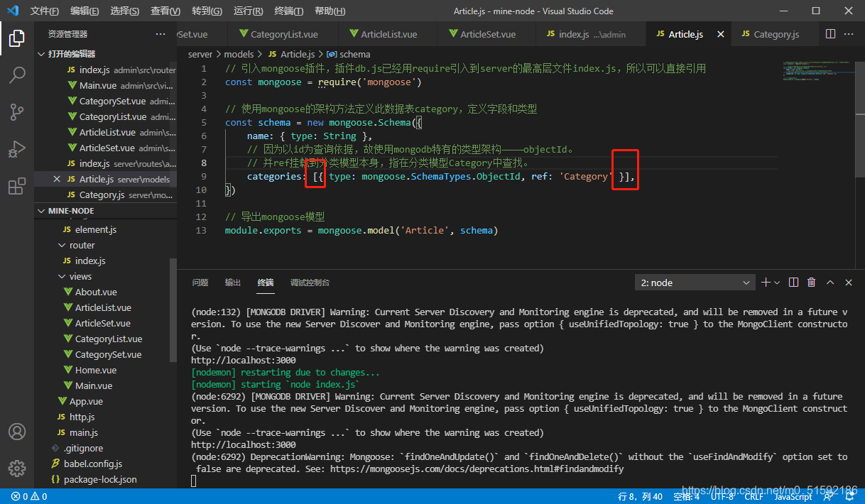Open the terminal selector dropdown '2: node'
This screenshot has height=504, width=865.
coord(695,283)
